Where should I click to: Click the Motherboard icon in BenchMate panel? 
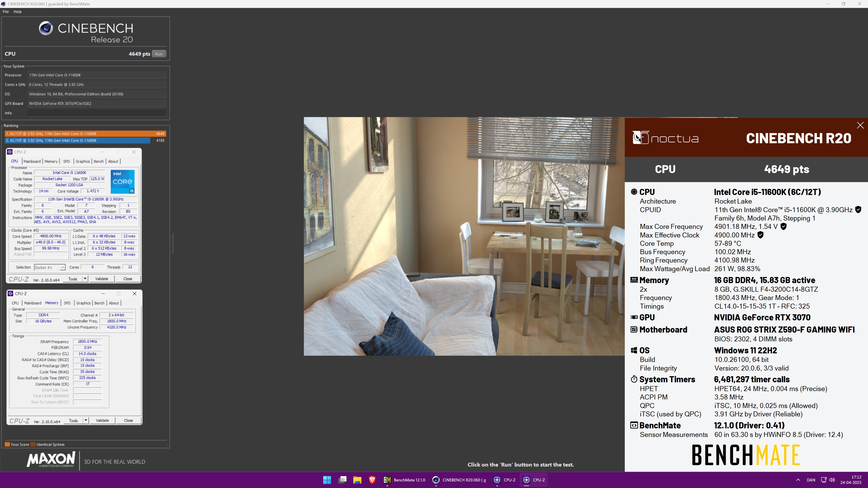click(634, 329)
